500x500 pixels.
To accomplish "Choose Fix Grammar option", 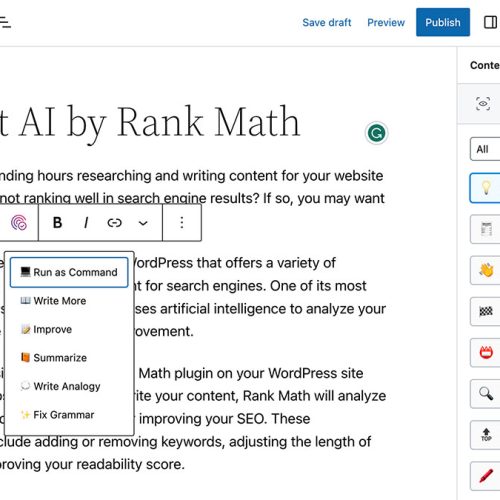I will [69, 415].
